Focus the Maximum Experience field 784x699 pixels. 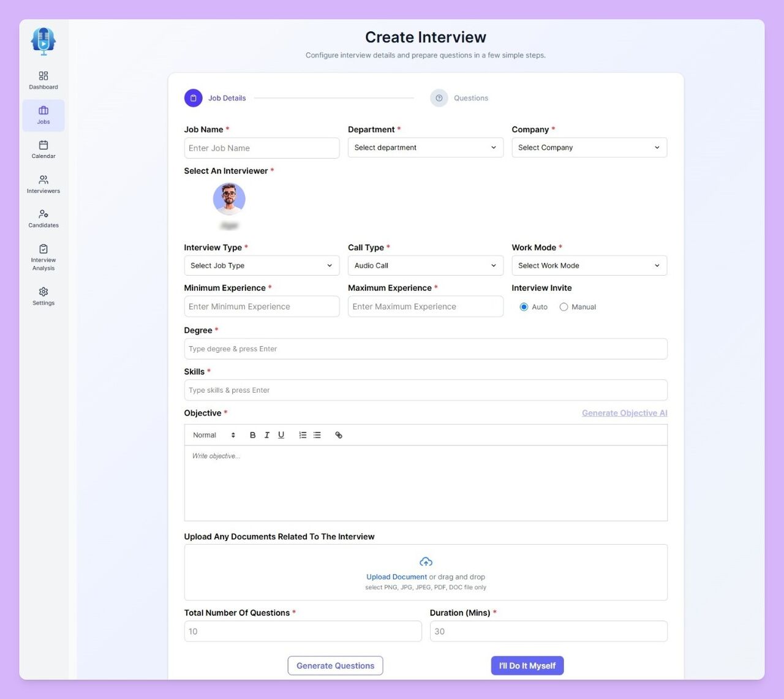(x=426, y=306)
